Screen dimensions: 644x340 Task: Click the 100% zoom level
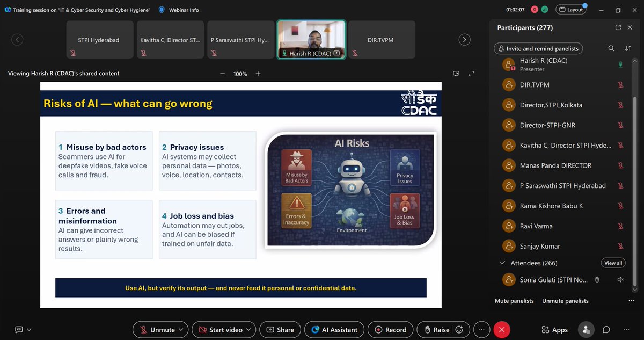[x=240, y=74]
